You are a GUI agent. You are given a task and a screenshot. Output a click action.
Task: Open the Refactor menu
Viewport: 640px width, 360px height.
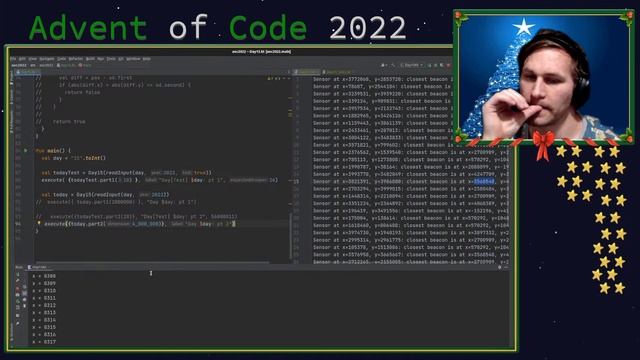pyautogui.click(x=76, y=59)
